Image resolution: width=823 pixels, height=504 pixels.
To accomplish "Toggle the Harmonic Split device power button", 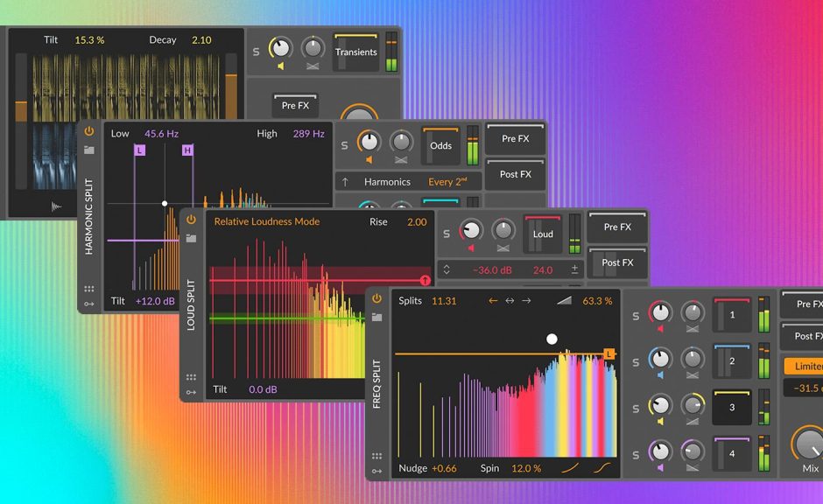I will click(x=88, y=129).
